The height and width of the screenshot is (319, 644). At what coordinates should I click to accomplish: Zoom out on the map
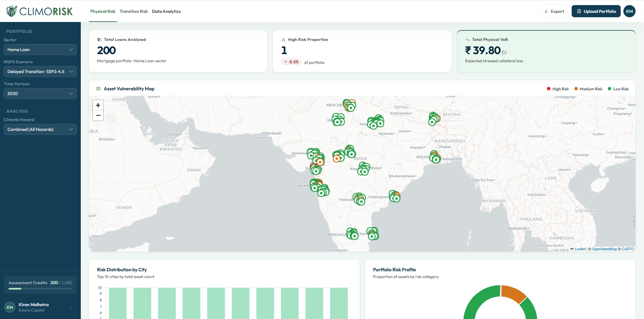98,115
